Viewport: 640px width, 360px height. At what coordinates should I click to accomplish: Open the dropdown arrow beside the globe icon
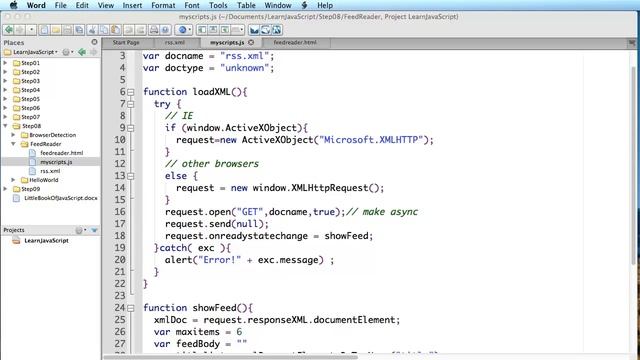pos(189,30)
